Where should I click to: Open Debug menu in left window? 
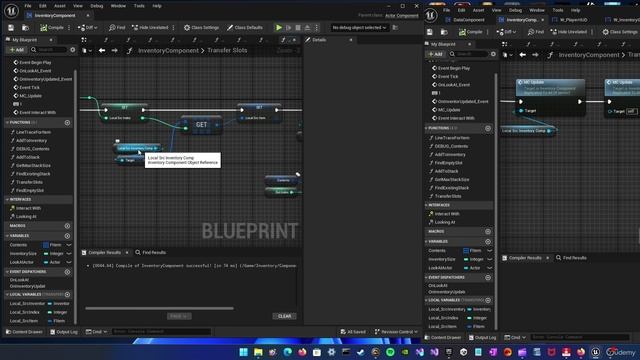pos(96,6)
